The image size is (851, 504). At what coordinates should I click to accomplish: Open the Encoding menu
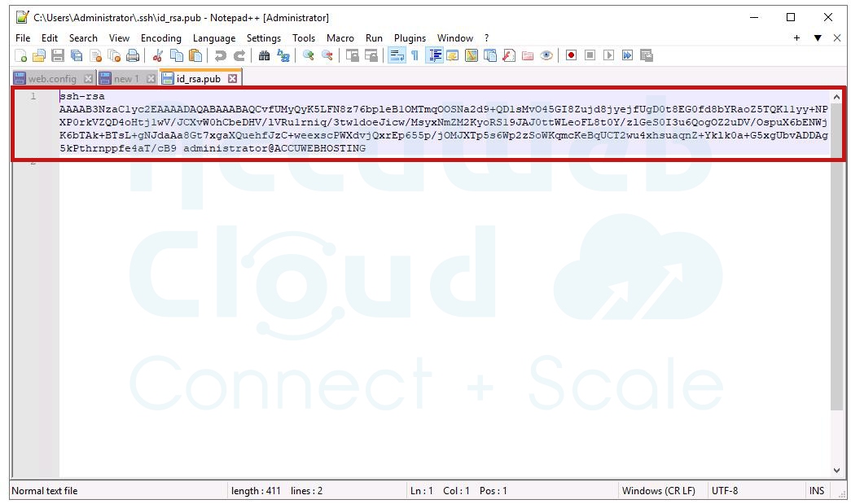pyautogui.click(x=160, y=38)
